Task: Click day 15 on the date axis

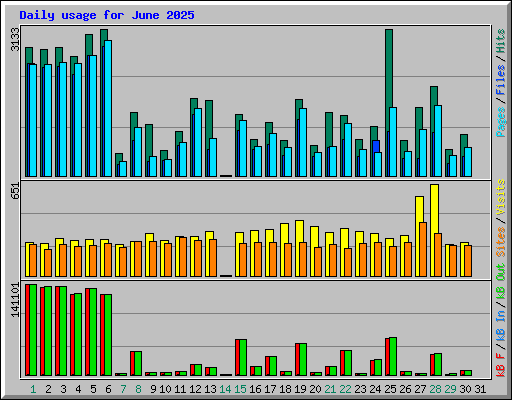Action: point(240,389)
